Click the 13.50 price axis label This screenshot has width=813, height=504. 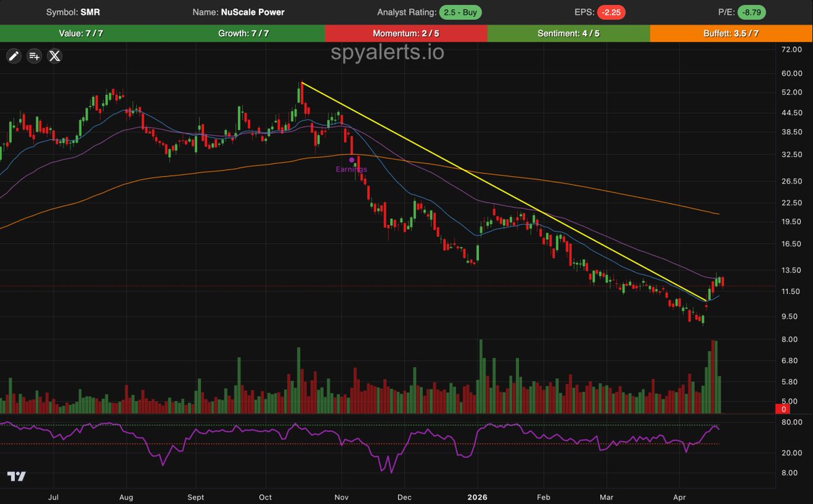792,270
